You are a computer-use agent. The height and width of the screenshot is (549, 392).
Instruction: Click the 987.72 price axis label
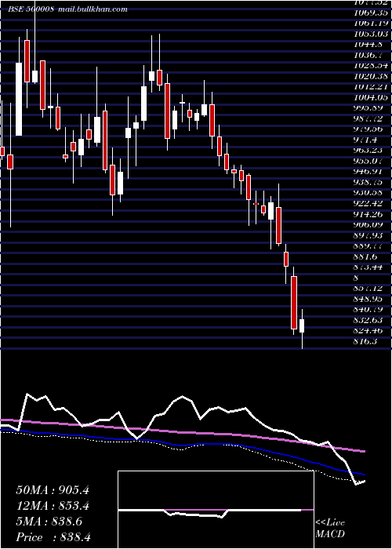pyautogui.click(x=369, y=118)
